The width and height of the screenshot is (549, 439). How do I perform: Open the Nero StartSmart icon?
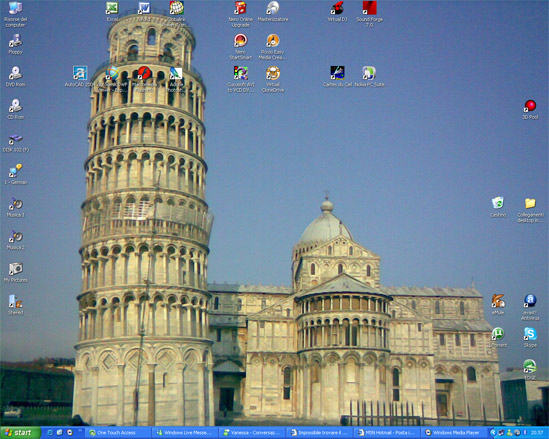[x=241, y=47]
